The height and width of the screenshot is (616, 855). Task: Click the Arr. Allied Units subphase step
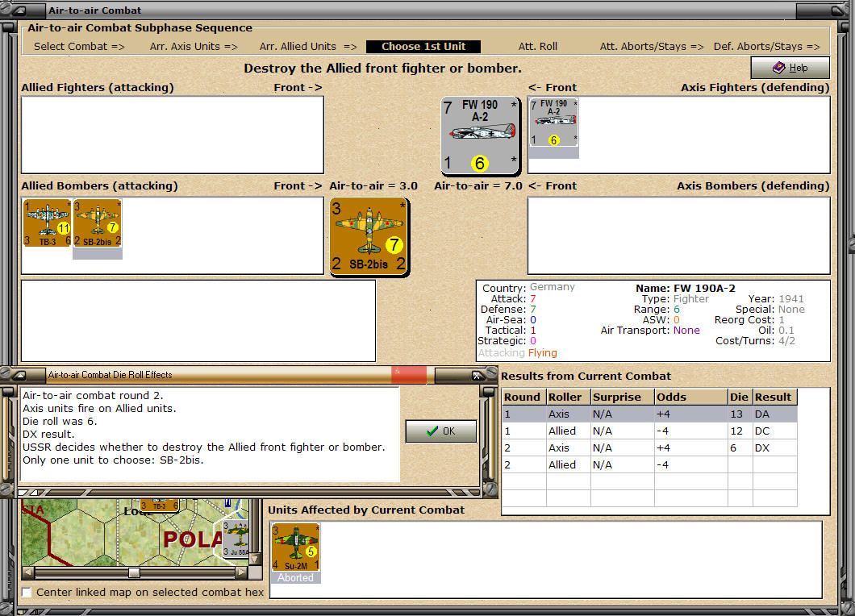308,46
